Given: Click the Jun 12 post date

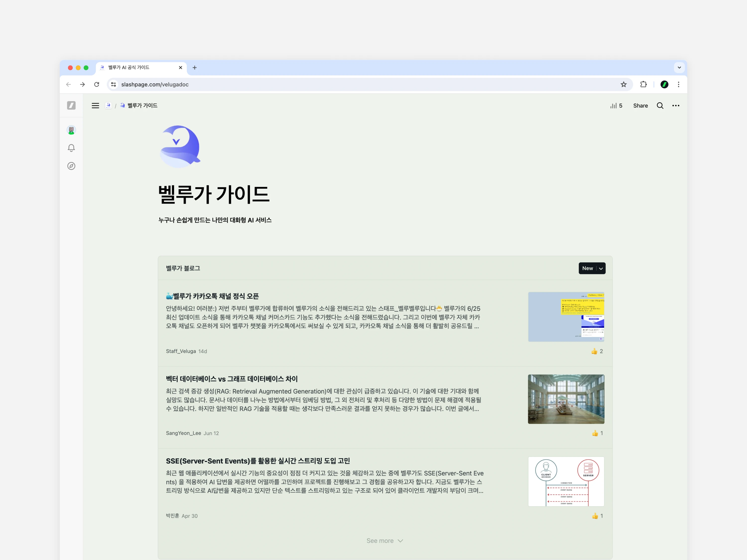Looking at the screenshot, I should [211, 433].
